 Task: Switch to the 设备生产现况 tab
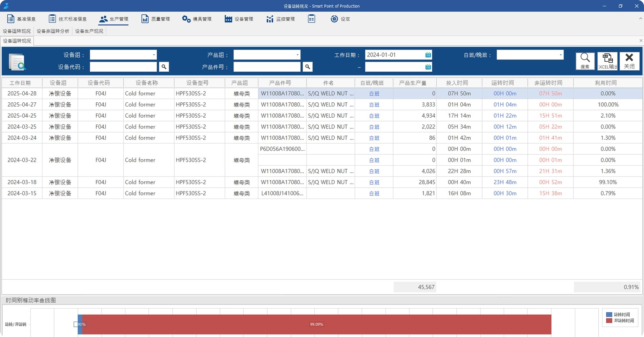click(x=89, y=31)
